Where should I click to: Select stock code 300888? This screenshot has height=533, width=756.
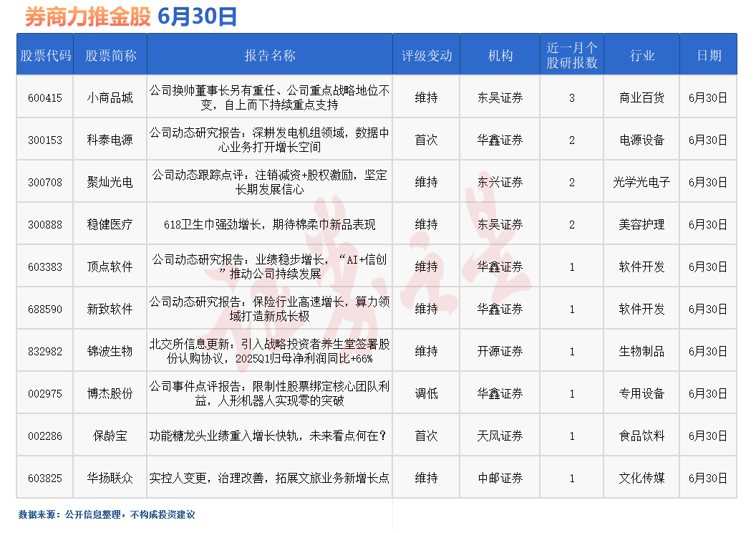point(45,225)
